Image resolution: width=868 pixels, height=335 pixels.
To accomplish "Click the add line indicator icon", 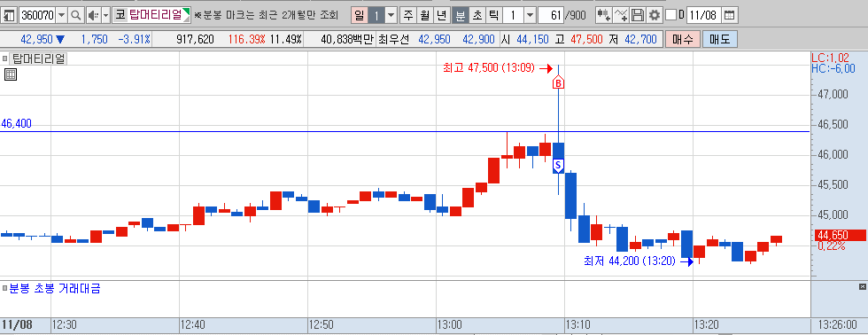I will click(621, 15).
